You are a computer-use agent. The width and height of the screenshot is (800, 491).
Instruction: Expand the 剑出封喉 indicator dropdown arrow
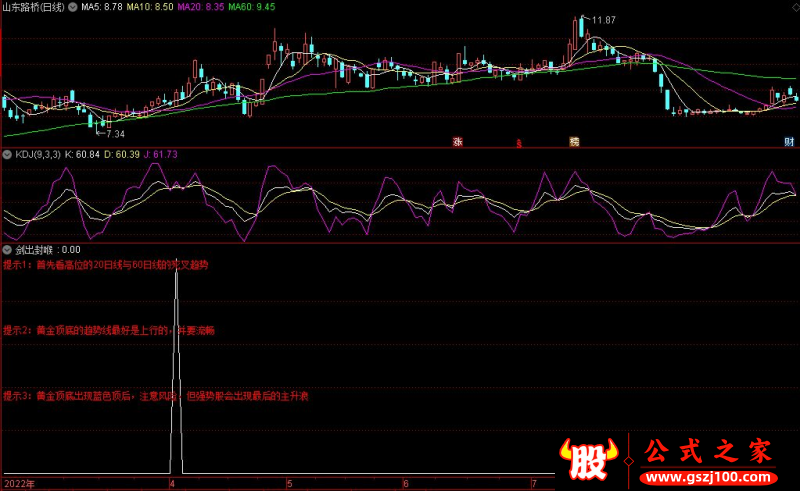tap(7, 250)
